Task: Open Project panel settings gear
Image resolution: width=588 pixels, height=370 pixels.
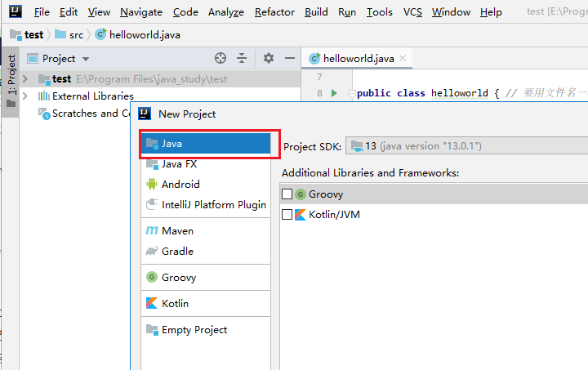Action: coord(269,58)
